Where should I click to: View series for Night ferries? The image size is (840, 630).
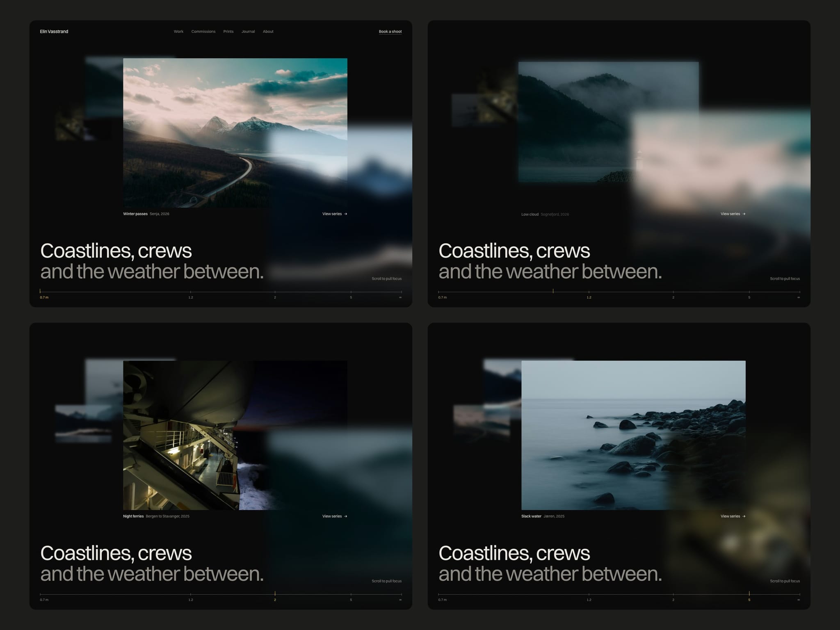[335, 516]
